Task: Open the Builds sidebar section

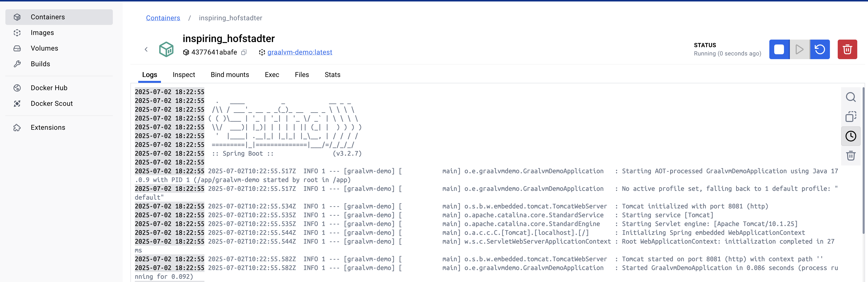Action: pyautogui.click(x=59, y=64)
